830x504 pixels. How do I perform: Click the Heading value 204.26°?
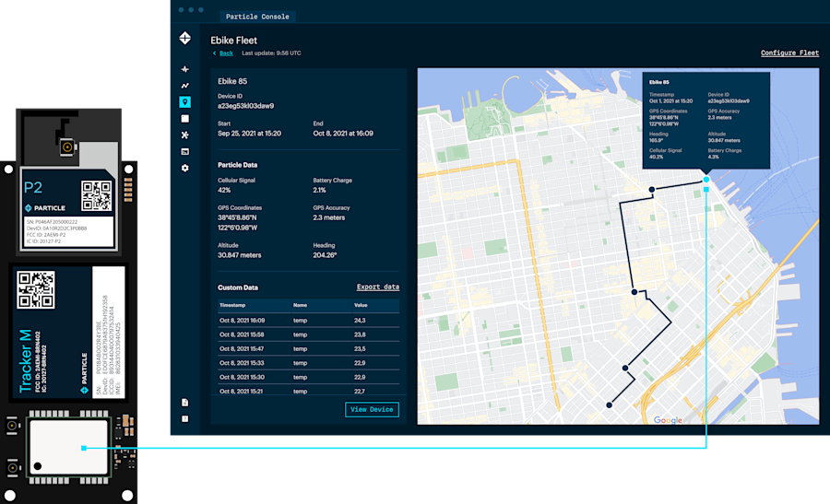coord(325,255)
